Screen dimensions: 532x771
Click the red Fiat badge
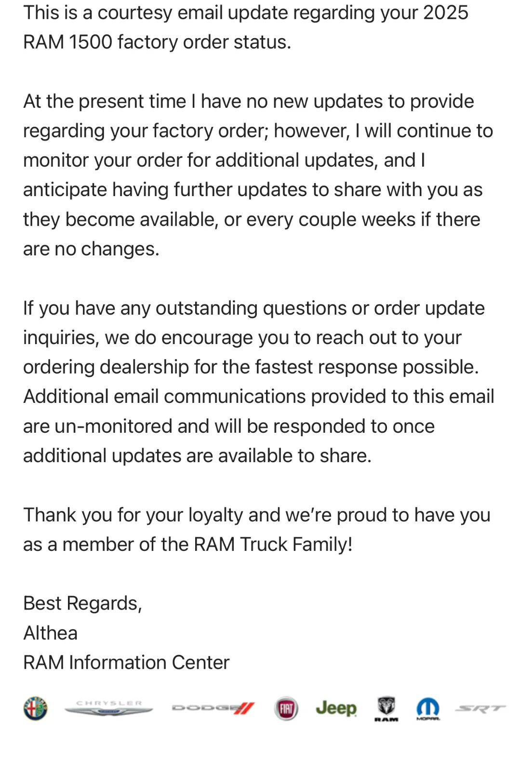click(286, 709)
